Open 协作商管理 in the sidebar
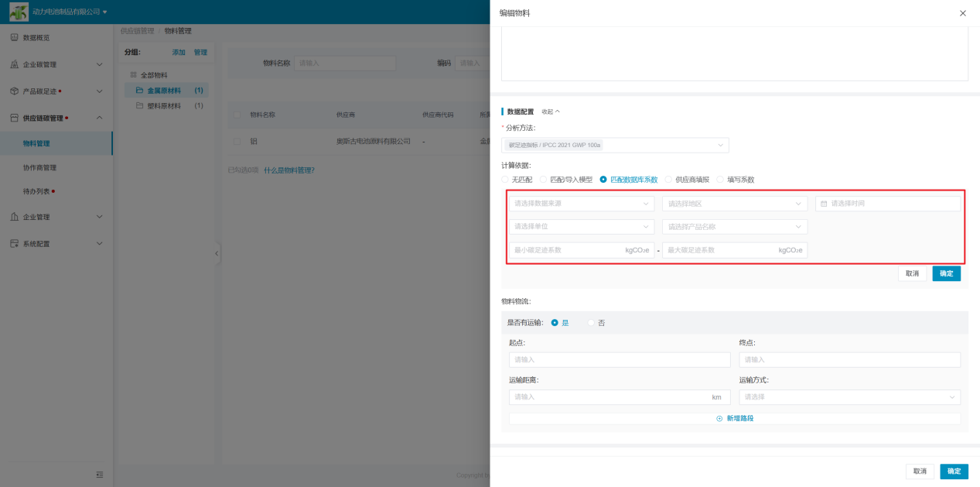Image resolution: width=980 pixels, height=487 pixels. click(x=39, y=167)
